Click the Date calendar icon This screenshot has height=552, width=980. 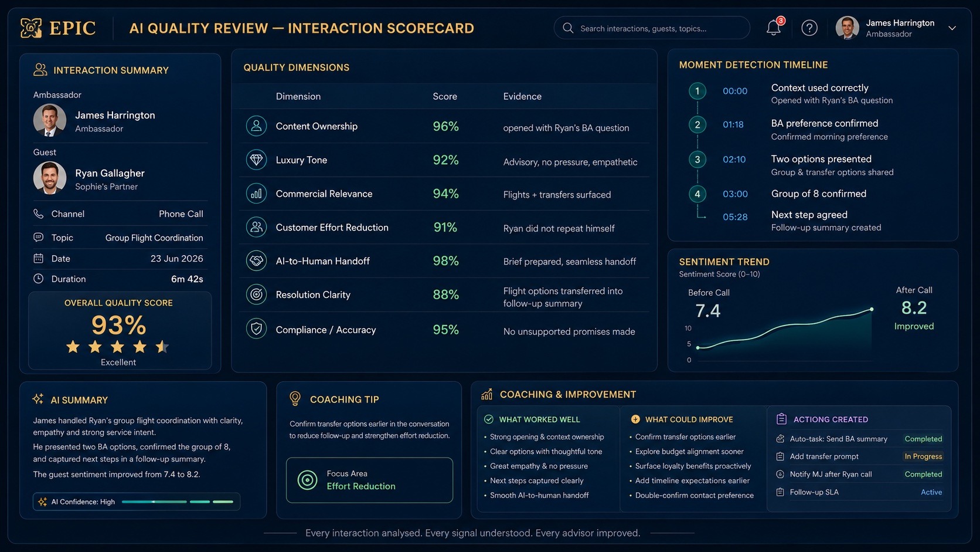[38, 259]
